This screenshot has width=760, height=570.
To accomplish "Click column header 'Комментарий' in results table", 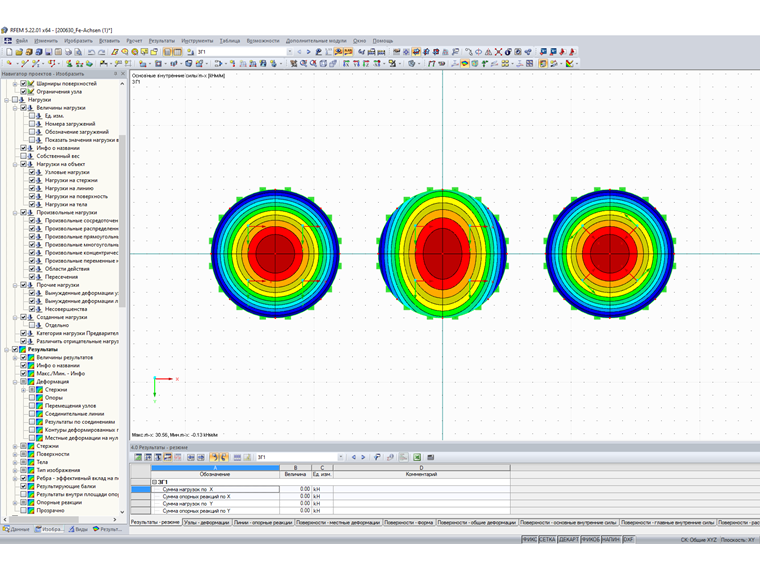I will [421, 475].
